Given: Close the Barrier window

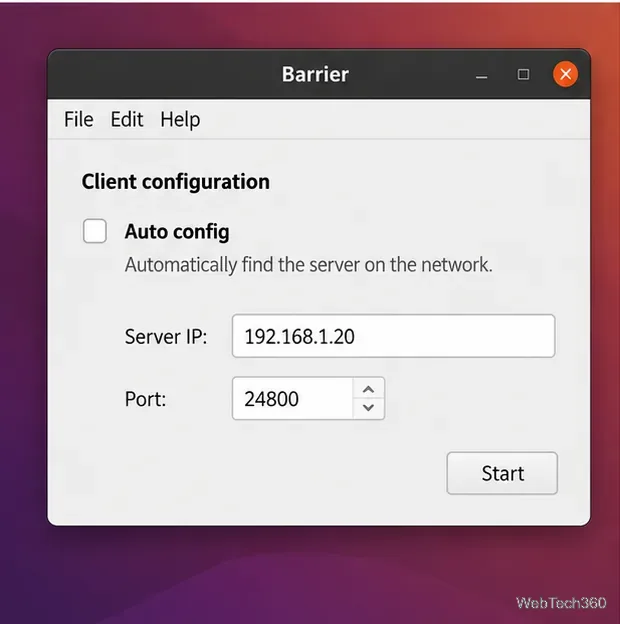Looking at the screenshot, I should 565,74.
